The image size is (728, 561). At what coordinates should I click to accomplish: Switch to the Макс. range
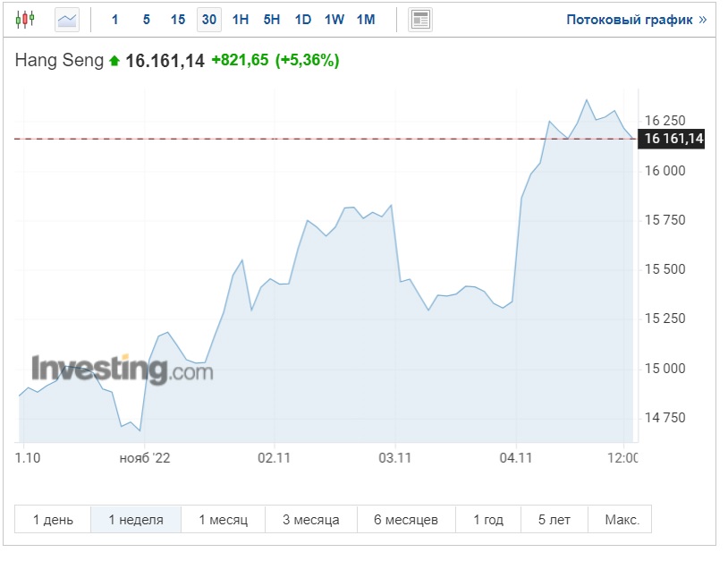622,520
